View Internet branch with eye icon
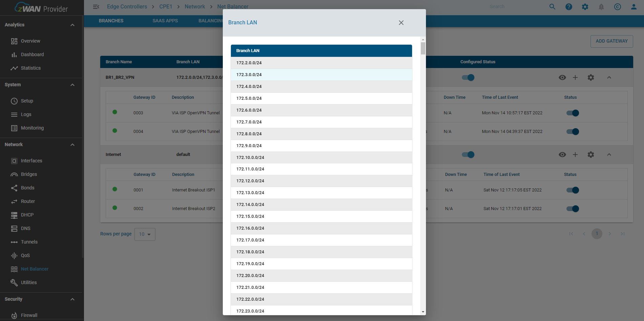Screen dimensions: 644x321 [x=562, y=155]
